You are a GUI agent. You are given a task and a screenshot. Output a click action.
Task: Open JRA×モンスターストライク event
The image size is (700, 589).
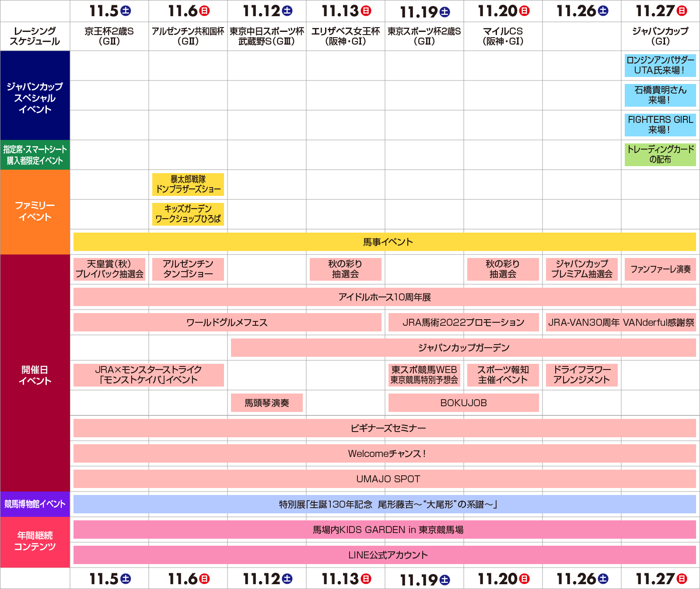click(149, 375)
